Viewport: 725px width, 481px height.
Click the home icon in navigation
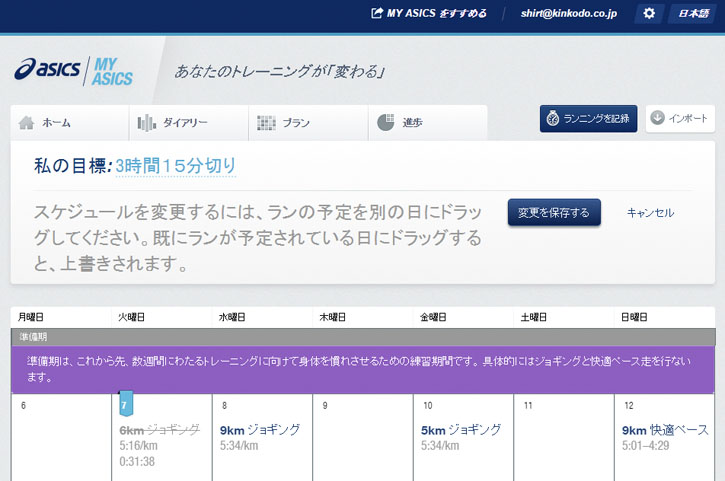click(27, 123)
